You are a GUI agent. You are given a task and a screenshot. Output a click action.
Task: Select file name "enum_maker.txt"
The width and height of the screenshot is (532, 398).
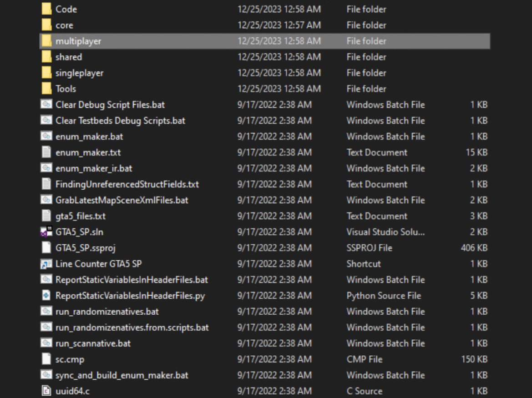tap(88, 152)
